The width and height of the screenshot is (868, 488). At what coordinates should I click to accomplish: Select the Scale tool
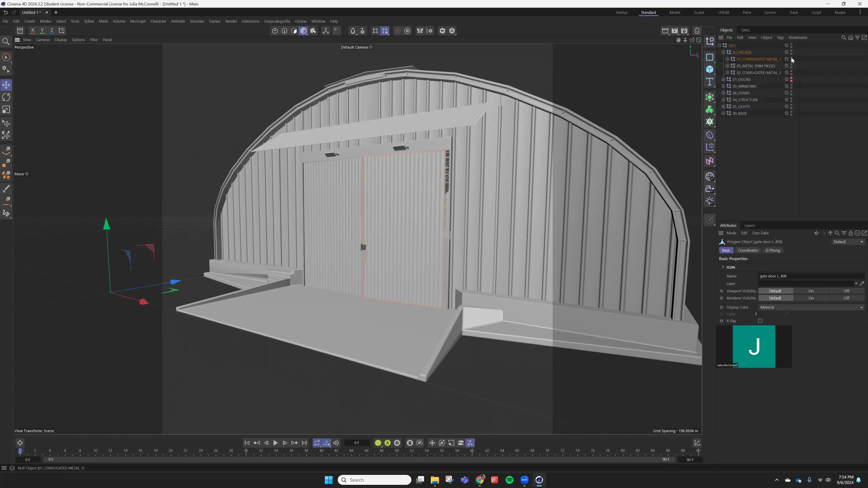tap(6, 109)
